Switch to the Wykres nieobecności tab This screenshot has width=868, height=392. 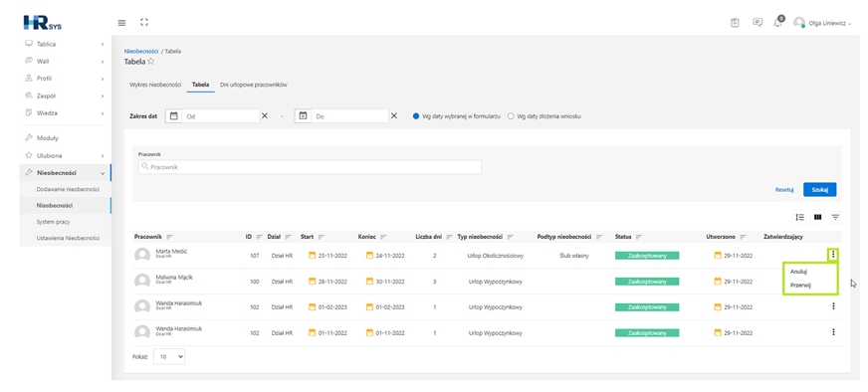point(155,85)
